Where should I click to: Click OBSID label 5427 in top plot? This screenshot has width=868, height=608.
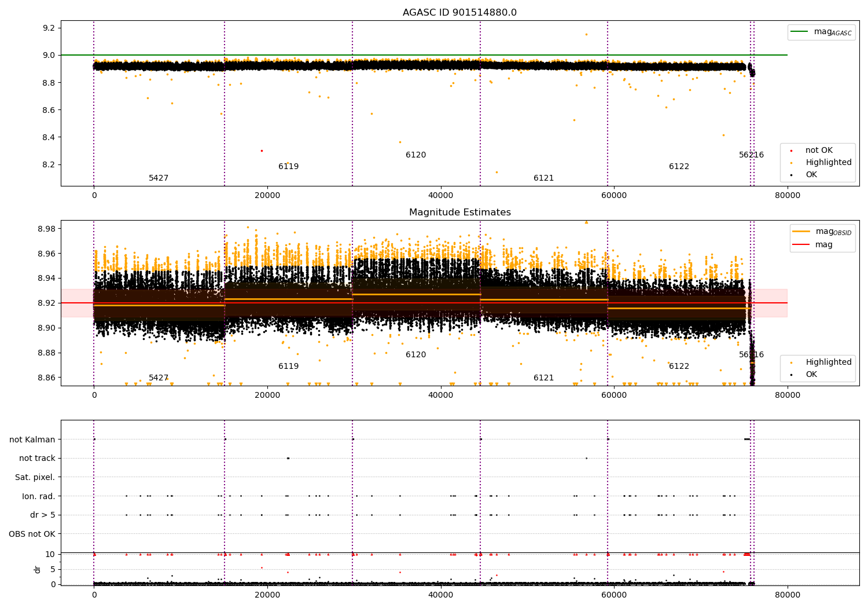[x=159, y=178]
